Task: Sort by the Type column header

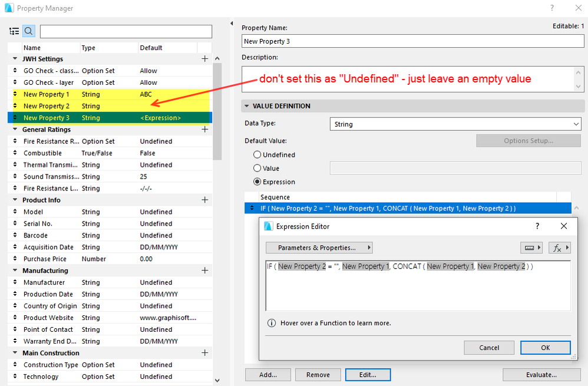Action: tap(109, 48)
